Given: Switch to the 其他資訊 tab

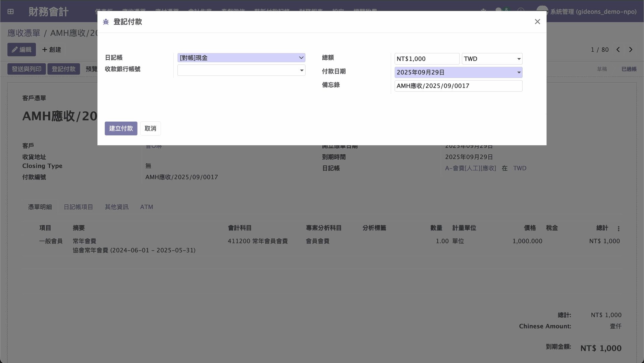Looking at the screenshot, I should coord(116,207).
